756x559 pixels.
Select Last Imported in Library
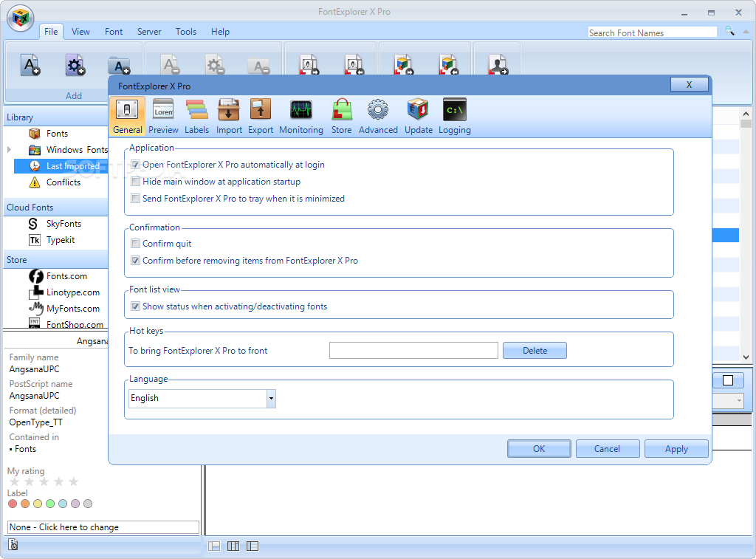[x=61, y=166]
